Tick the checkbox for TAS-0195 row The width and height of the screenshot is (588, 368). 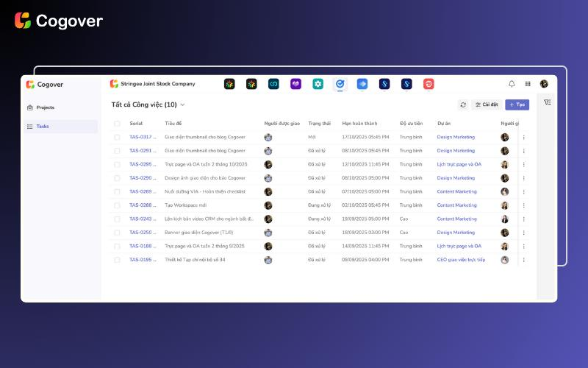(117, 260)
